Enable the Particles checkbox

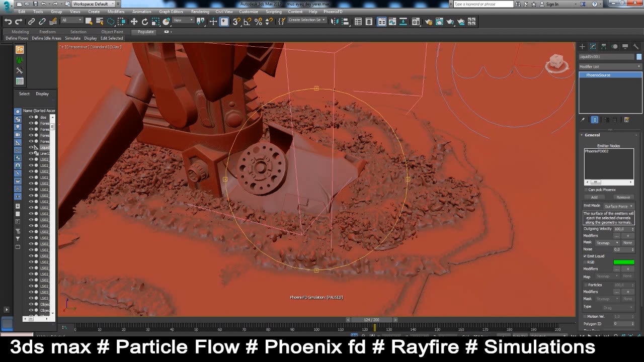pyautogui.click(x=585, y=285)
